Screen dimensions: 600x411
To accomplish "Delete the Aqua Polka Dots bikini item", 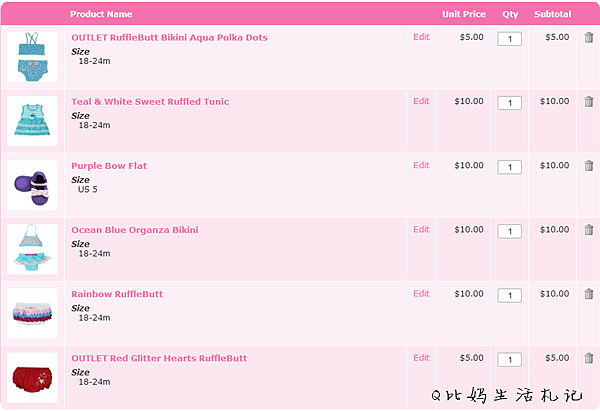I will tap(589, 37).
